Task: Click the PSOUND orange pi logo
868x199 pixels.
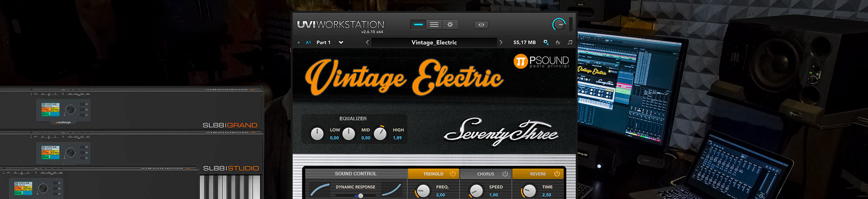Action: pos(521,61)
